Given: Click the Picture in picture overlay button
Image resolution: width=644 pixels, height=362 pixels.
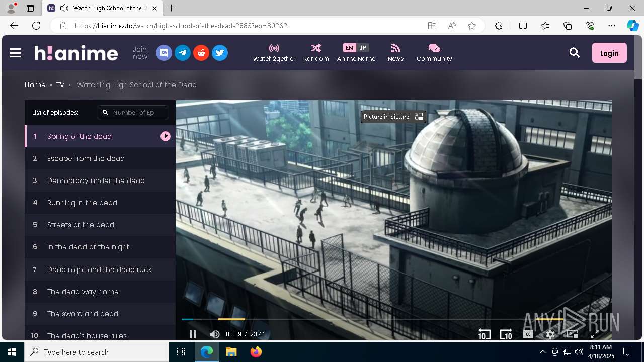Looking at the screenshot, I should point(393,117).
